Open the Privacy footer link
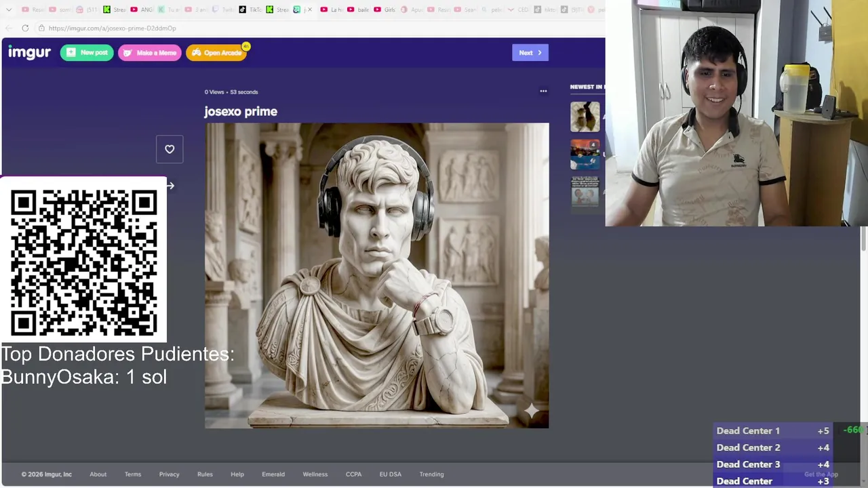The height and width of the screenshot is (488, 868). [x=169, y=474]
